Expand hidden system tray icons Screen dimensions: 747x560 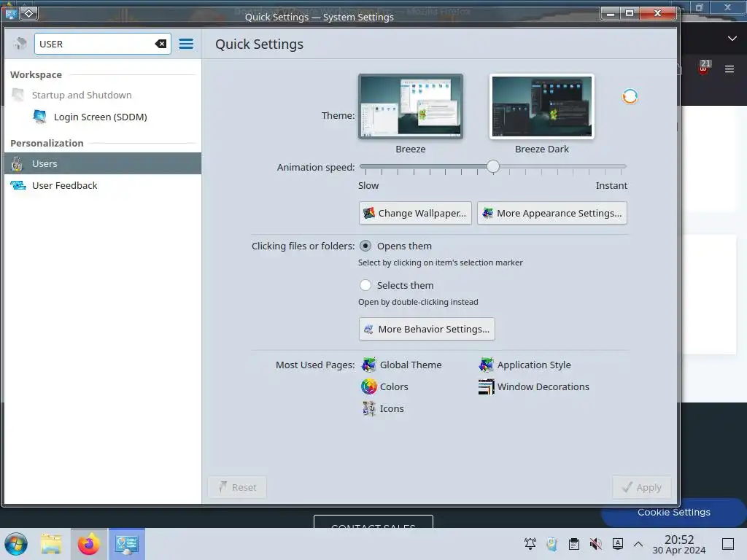point(638,544)
